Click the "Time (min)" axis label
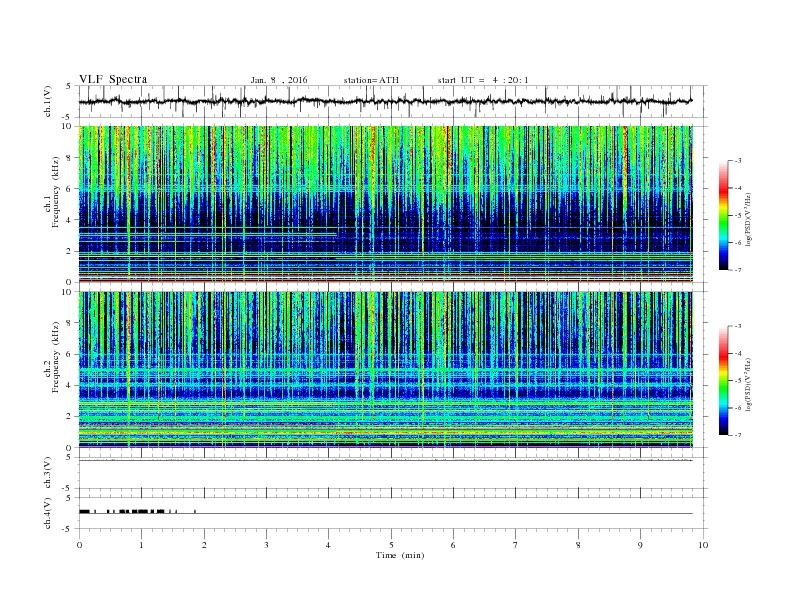Screen dimensions: 792x612 coord(400,555)
